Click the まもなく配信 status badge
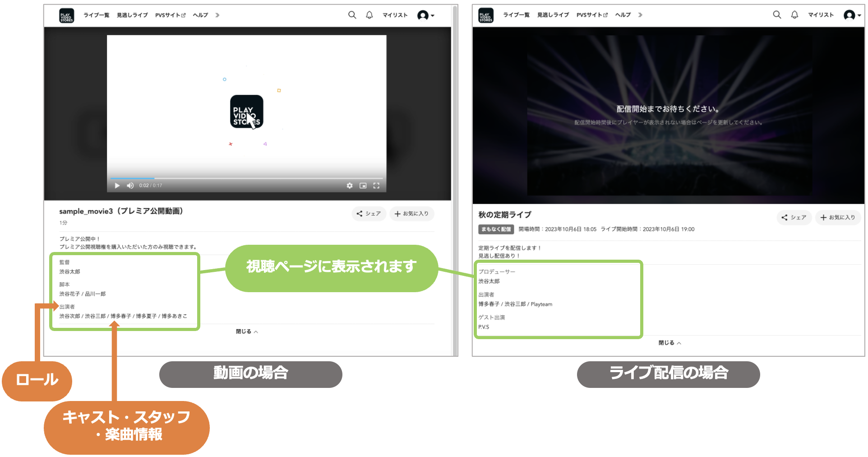The height and width of the screenshot is (457, 868). 496,229
